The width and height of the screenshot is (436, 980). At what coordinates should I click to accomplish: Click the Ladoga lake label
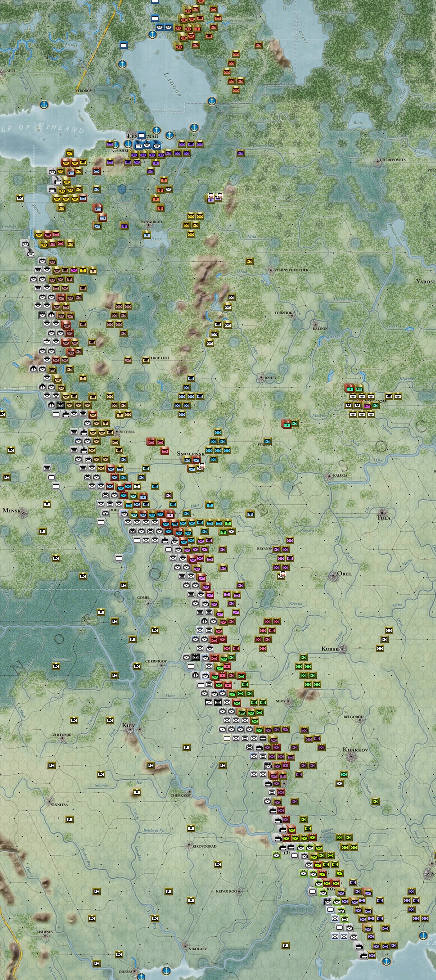(173, 84)
